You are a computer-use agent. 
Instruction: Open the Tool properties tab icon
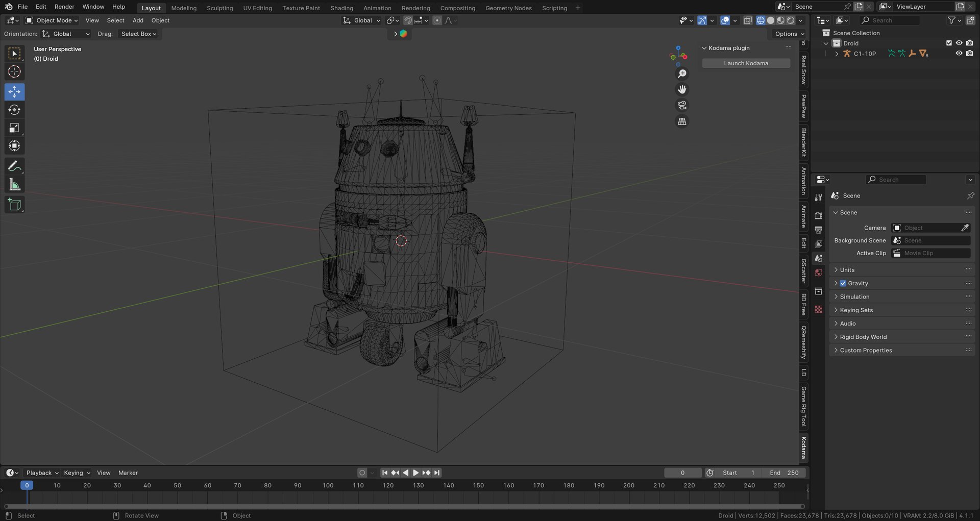point(819,197)
